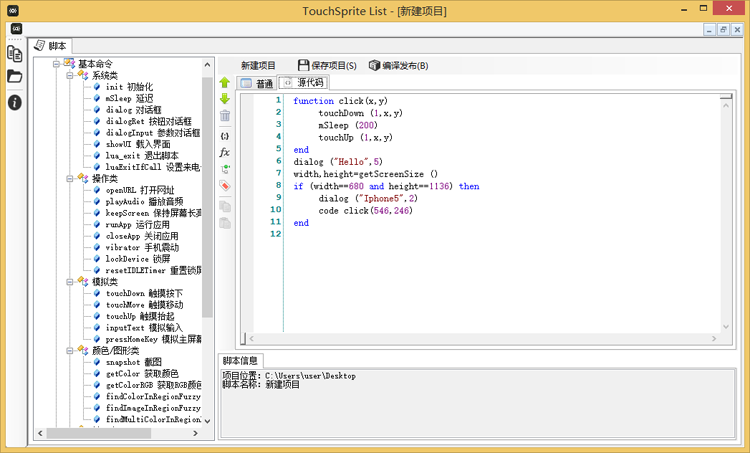
Task: Click the curly braces code block icon
Action: 225,136
